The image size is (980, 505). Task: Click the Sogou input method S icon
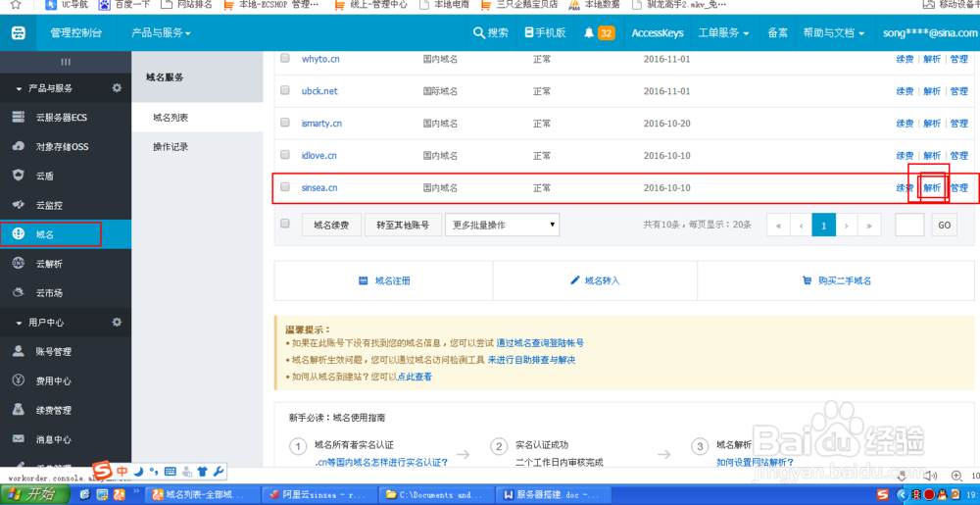(x=101, y=470)
